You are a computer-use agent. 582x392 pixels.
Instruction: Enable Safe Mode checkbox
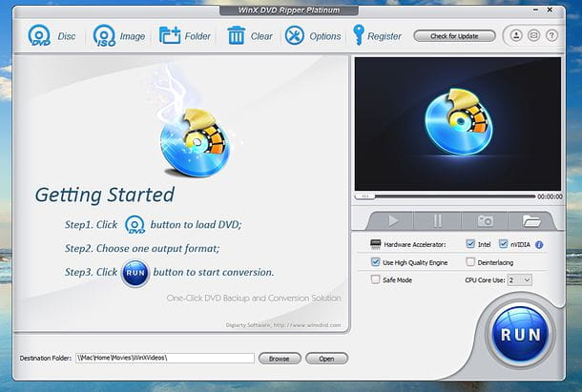[375, 279]
